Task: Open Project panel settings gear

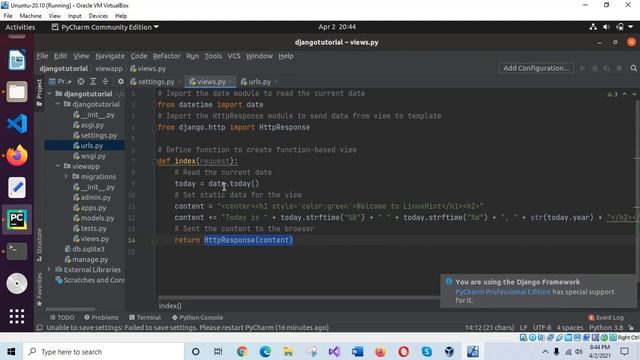Action: [121, 82]
